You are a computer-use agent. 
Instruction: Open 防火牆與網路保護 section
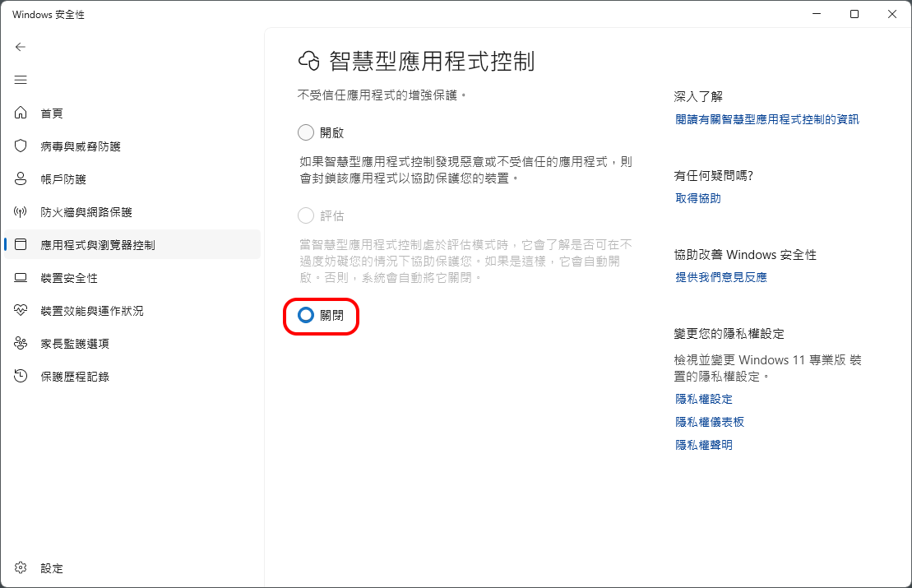[132, 211]
